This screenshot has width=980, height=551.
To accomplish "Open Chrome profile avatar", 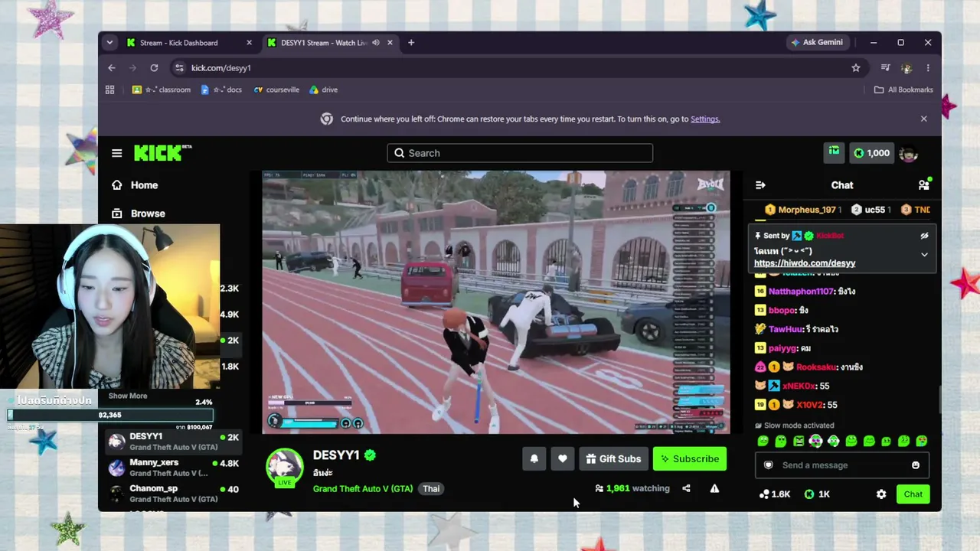I will point(906,68).
